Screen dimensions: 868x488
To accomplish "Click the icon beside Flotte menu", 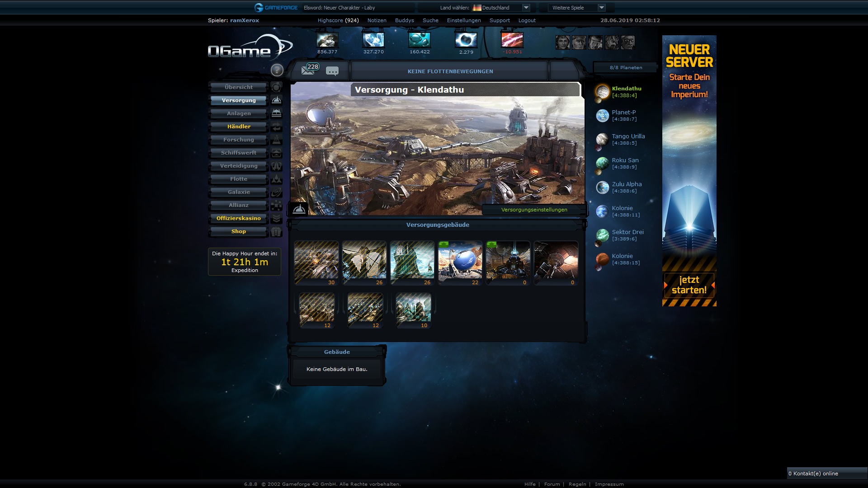I will pos(276,179).
